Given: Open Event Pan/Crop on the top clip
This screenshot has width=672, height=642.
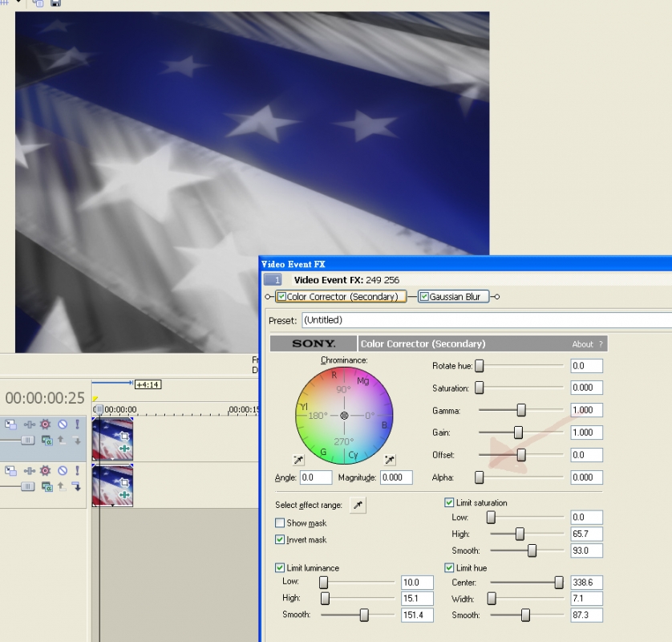Looking at the screenshot, I should pos(124,436).
